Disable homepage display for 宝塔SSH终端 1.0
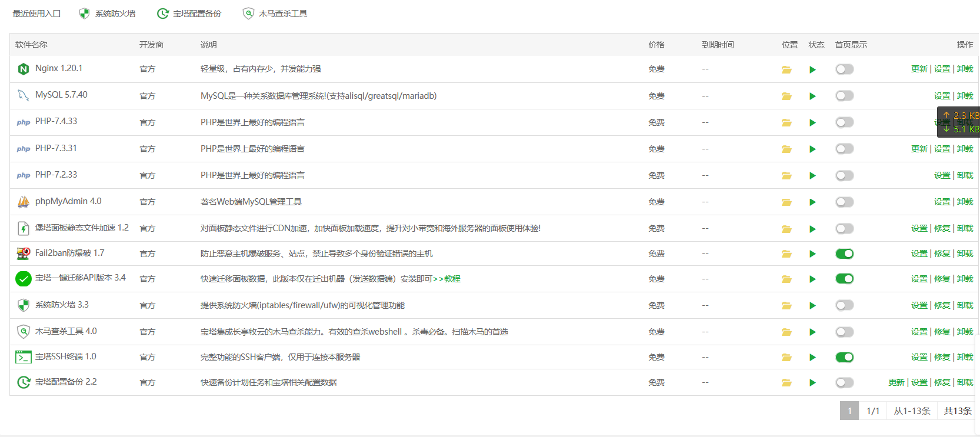This screenshot has height=437, width=980. click(844, 357)
